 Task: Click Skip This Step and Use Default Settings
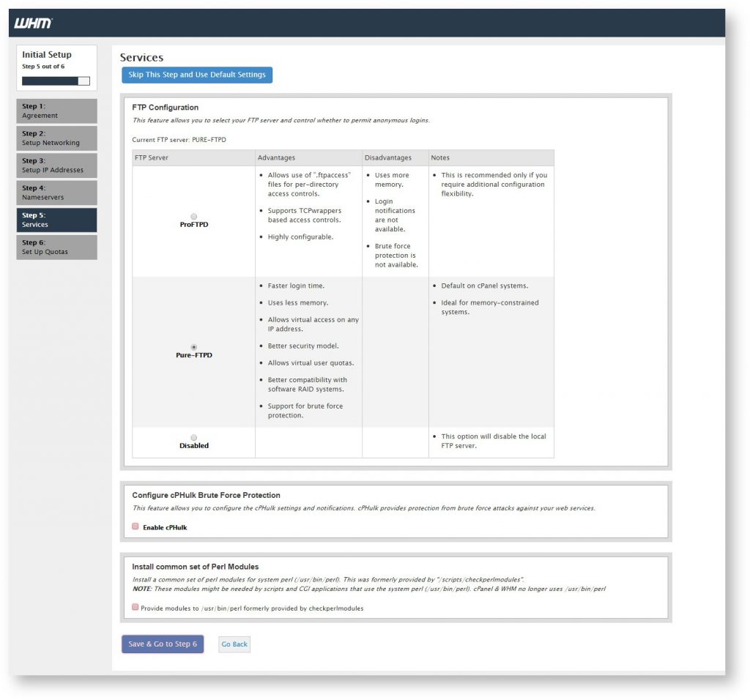pyautogui.click(x=197, y=75)
